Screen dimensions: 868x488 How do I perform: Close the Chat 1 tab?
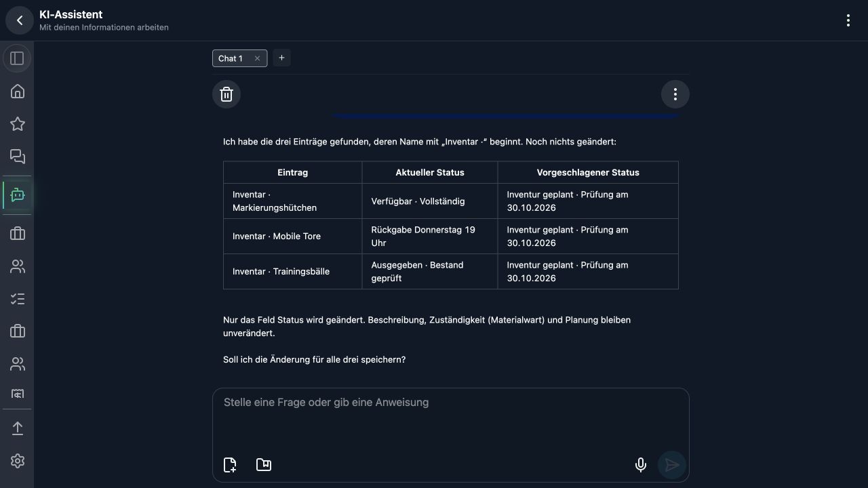coord(257,58)
